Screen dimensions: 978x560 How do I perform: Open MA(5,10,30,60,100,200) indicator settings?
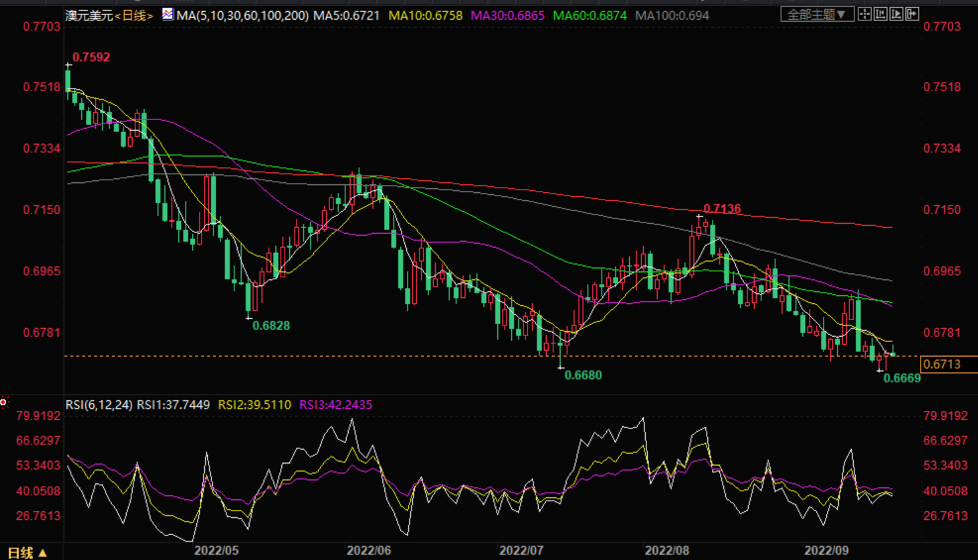point(242,15)
